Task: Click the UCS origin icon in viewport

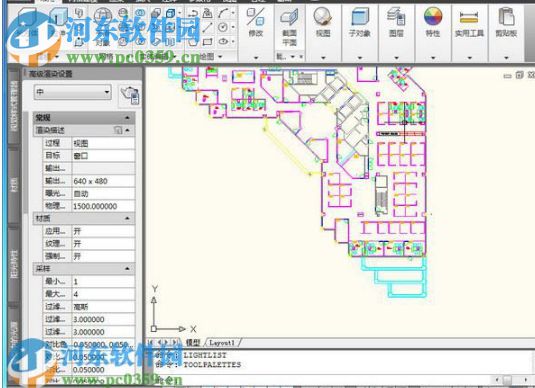Action: tap(154, 329)
